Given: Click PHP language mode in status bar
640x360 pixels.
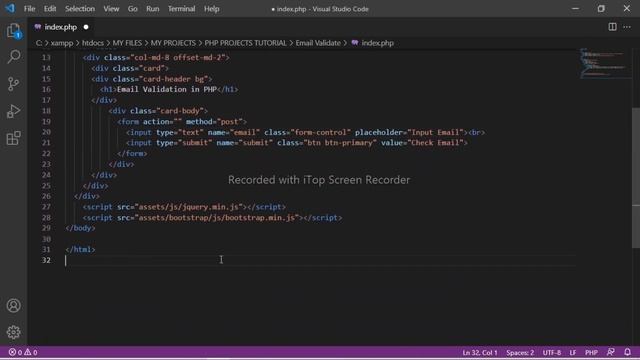Looking at the screenshot, I should 591,352.
